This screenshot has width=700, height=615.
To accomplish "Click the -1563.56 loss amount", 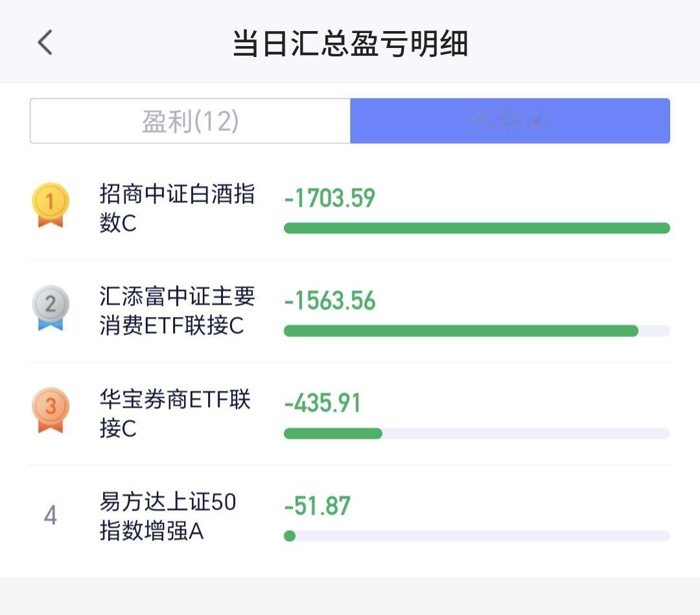I will point(330,300).
